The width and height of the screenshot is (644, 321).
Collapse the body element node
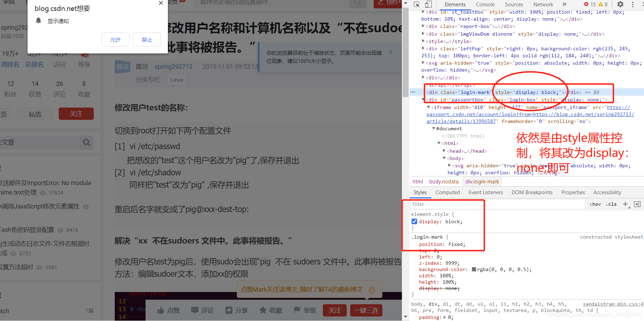pos(444,158)
